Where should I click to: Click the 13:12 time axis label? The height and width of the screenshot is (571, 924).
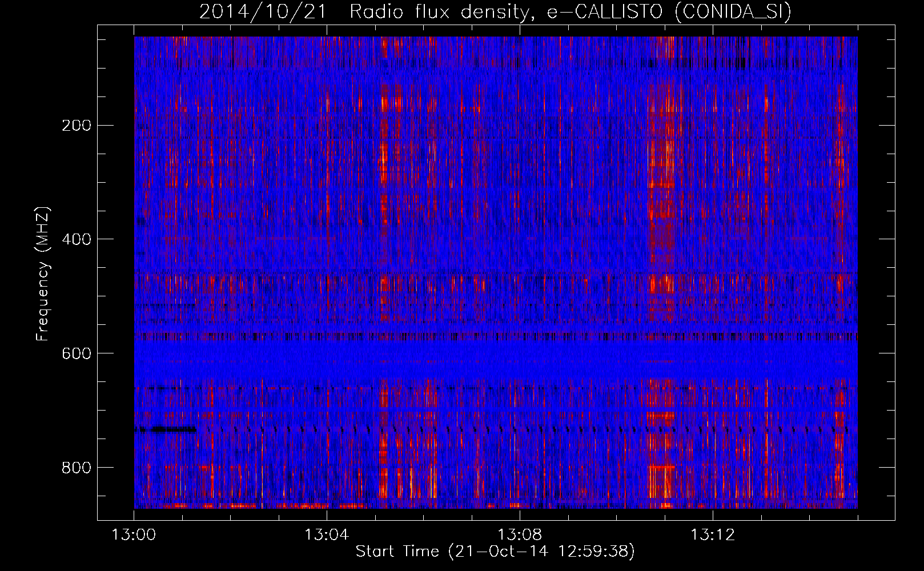point(713,535)
